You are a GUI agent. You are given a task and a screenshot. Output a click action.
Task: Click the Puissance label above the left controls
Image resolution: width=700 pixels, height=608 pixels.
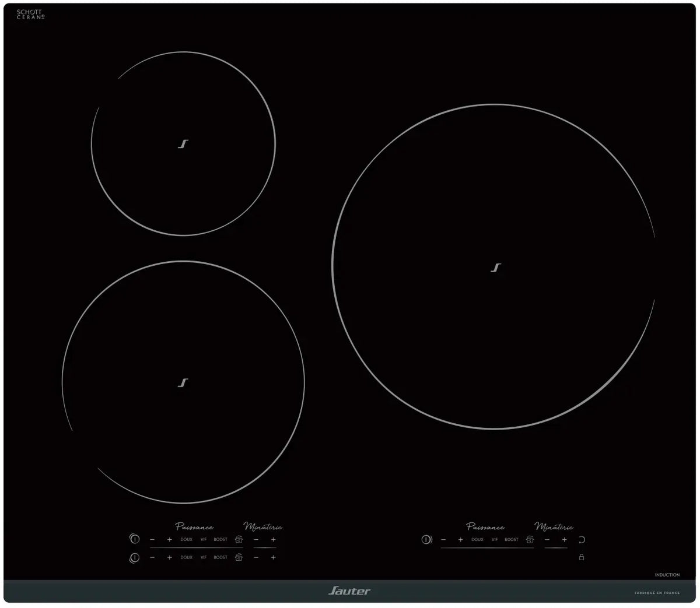click(x=194, y=527)
